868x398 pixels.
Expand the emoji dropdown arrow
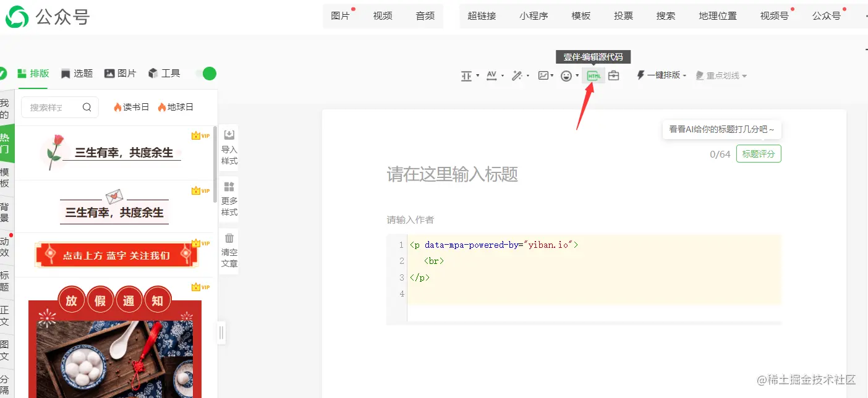click(577, 76)
